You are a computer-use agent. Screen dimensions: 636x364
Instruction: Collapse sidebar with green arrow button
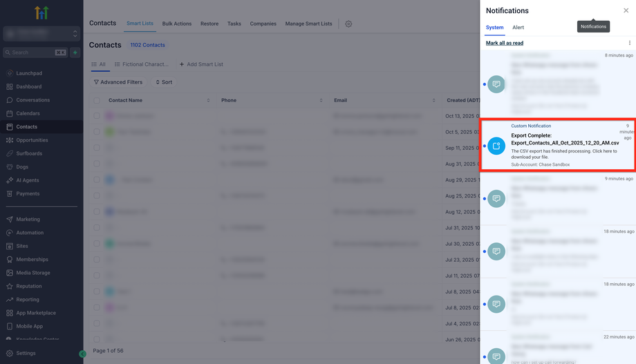pyautogui.click(x=82, y=354)
